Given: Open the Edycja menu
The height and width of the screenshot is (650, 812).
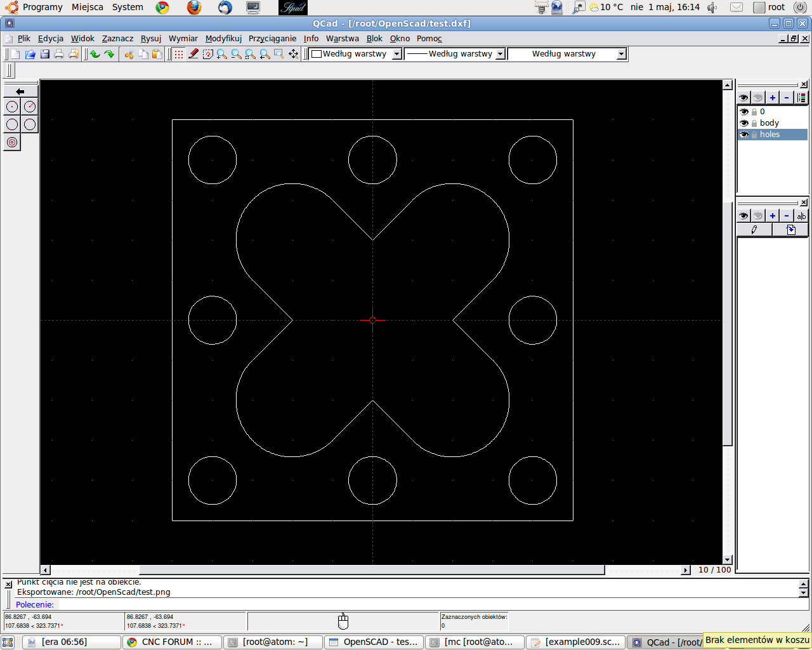Looking at the screenshot, I should [x=51, y=39].
